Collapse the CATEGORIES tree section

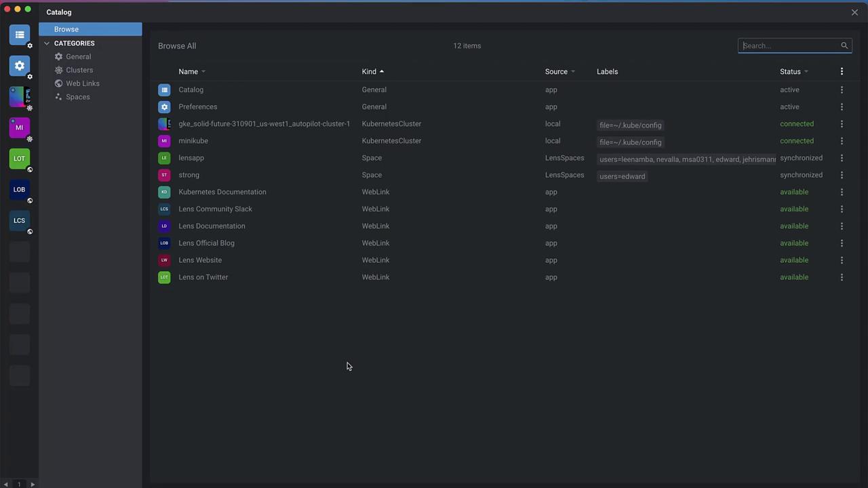47,43
